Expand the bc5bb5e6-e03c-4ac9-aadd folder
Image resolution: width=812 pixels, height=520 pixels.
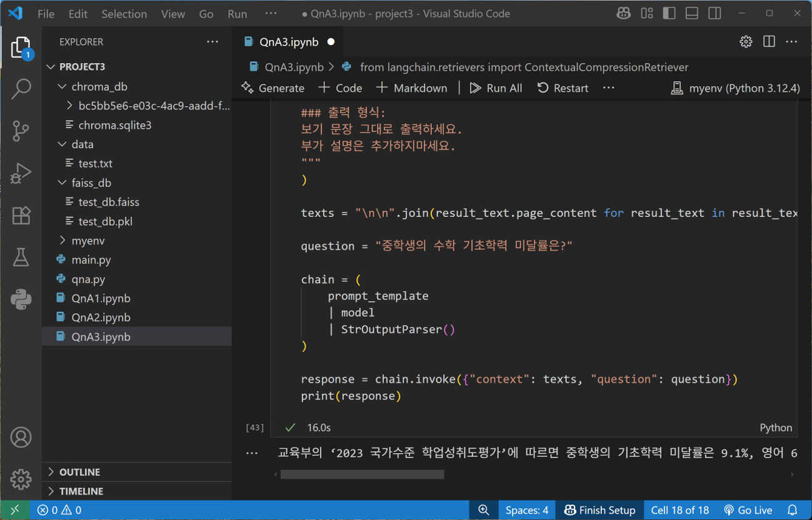pos(137,106)
